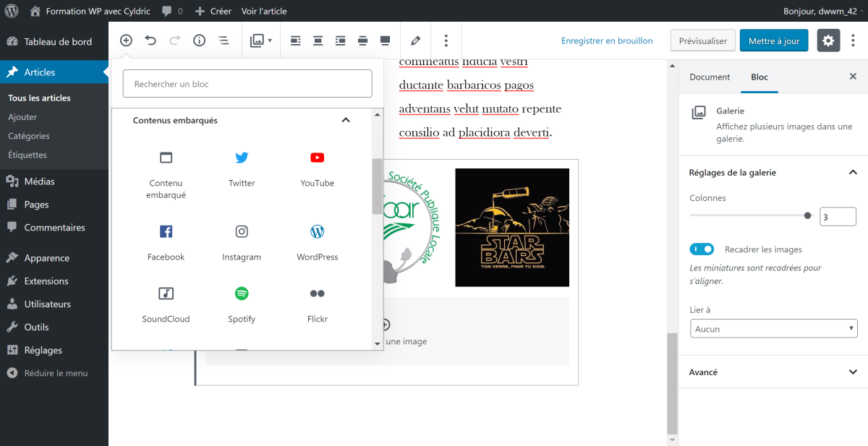Open WordPress logo admin menu
The image size is (868, 446).
click(x=12, y=11)
